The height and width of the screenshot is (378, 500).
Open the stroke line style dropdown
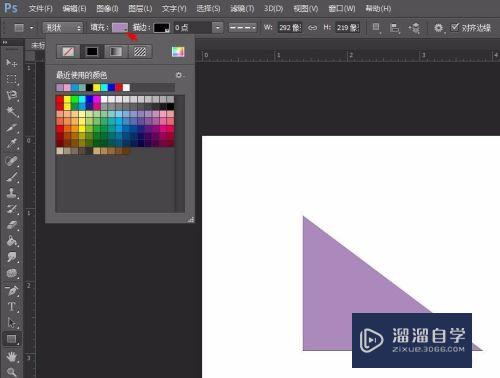[x=243, y=28]
